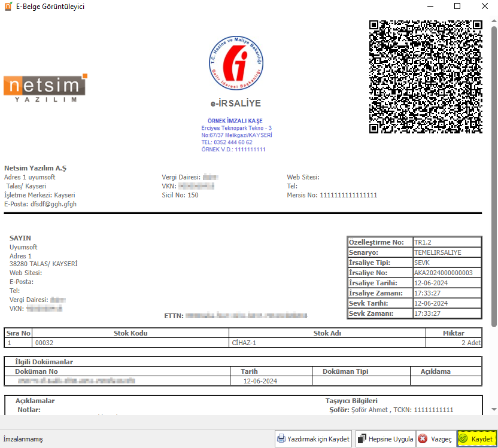Click Sevk Zamanı value 17:33:27
The height and width of the screenshot is (448, 498).
[x=447, y=313]
